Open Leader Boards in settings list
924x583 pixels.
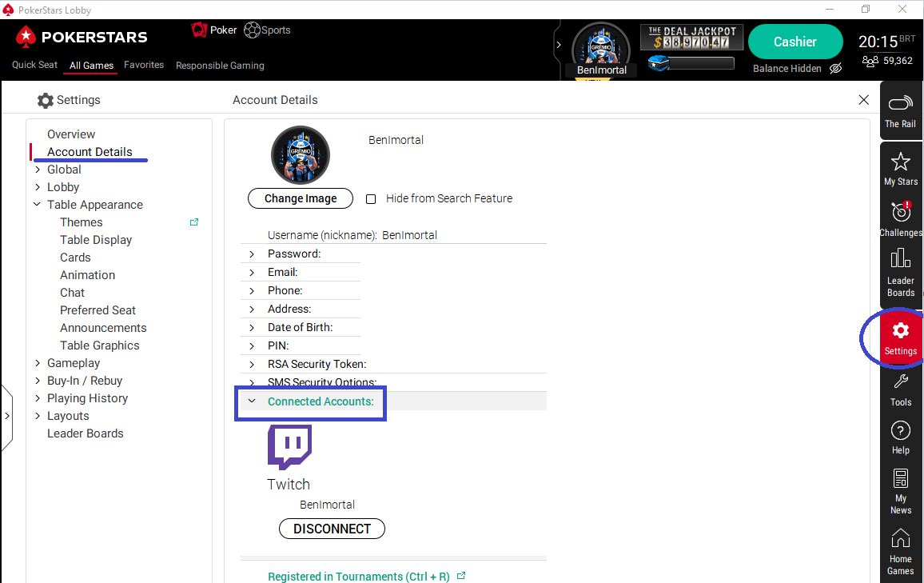pyautogui.click(x=86, y=434)
